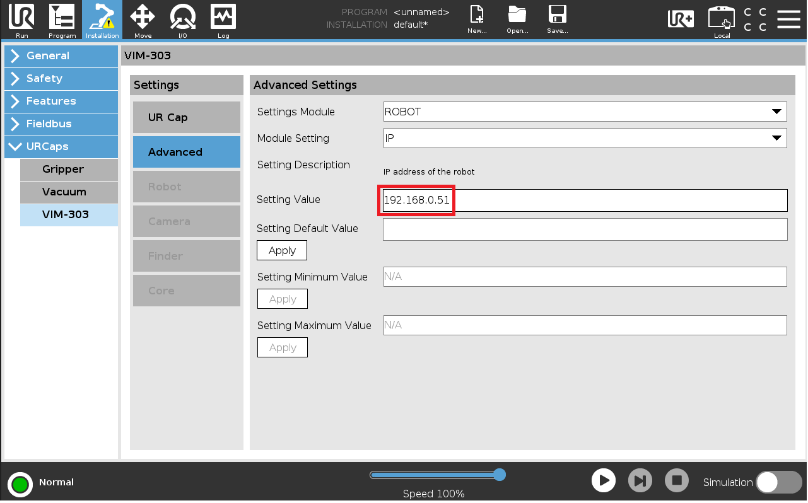
Task: Select Gripper under URCaps
Action: point(69,170)
